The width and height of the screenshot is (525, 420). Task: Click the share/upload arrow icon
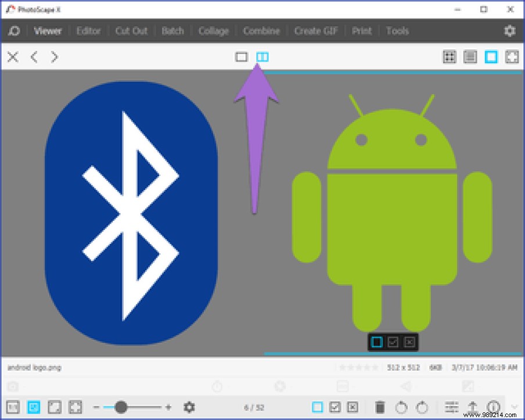pyautogui.click(x=473, y=407)
